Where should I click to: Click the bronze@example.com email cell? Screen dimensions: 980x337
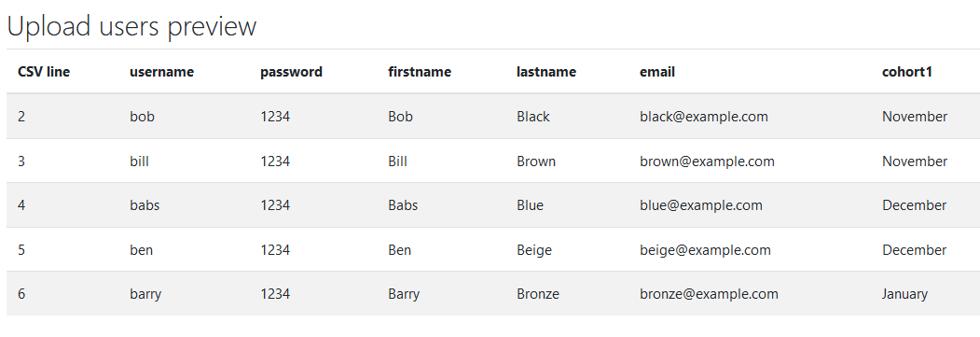tap(709, 294)
